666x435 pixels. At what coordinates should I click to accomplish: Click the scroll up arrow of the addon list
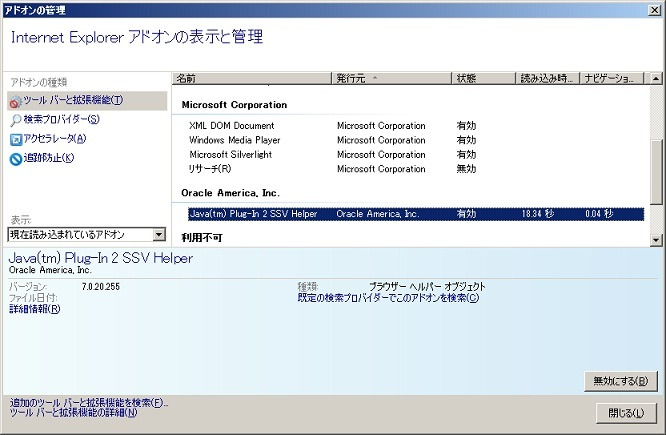[x=656, y=79]
